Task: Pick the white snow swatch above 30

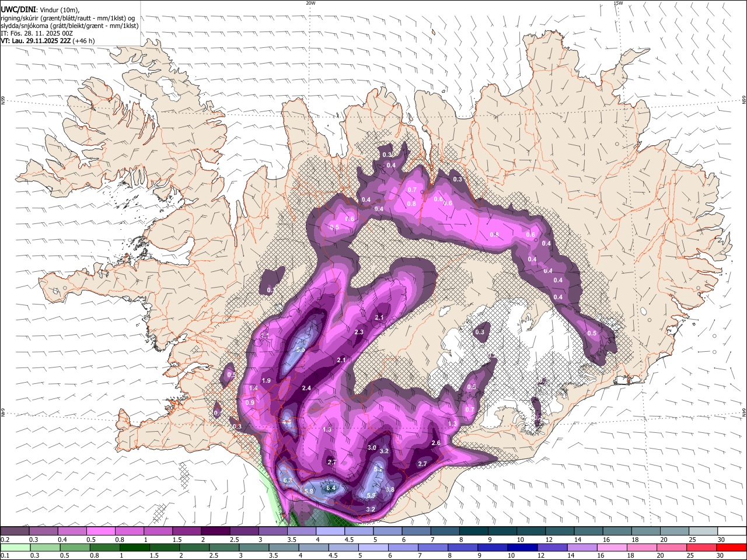Action: [732, 531]
